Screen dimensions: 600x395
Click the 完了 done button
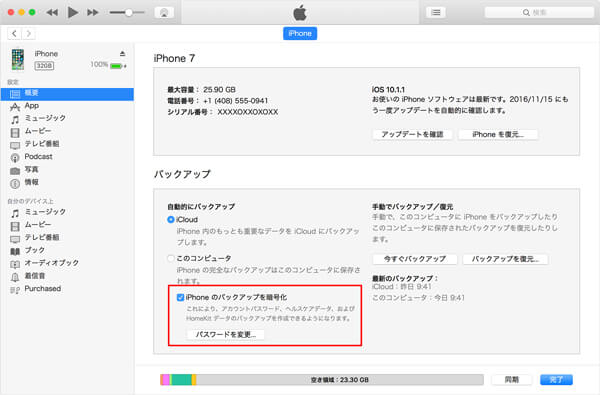(556, 380)
